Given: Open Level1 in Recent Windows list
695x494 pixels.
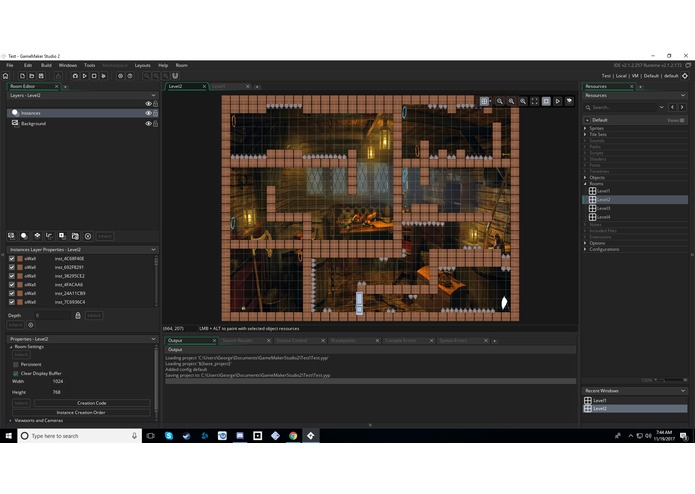Looking at the screenshot, I should coord(600,401).
